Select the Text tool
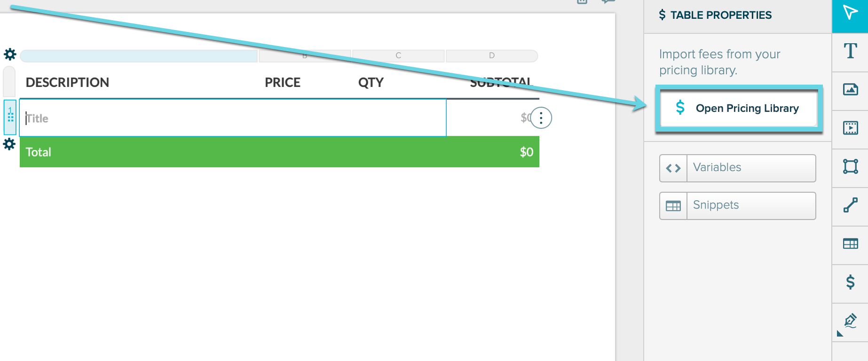The height and width of the screenshot is (361, 868). click(850, 52)
